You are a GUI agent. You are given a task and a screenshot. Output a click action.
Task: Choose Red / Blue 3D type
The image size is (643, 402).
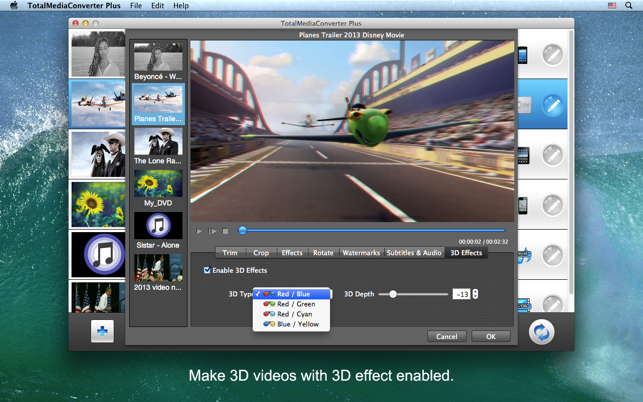pos(292,294)
